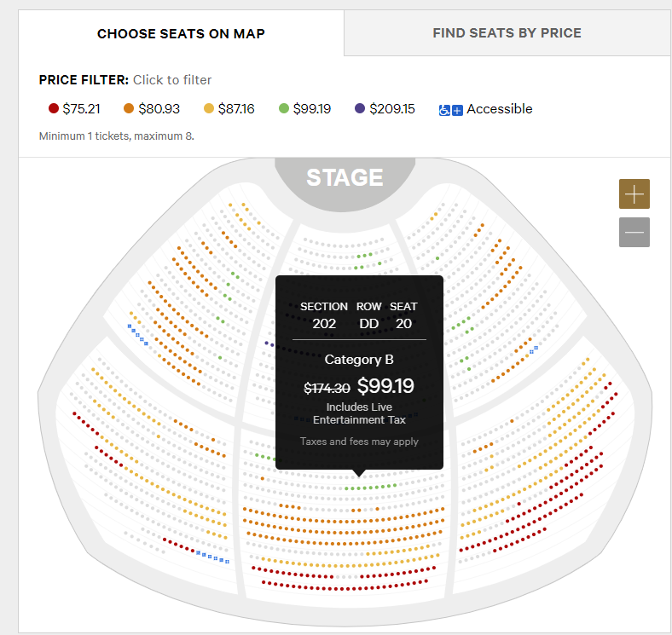Select Choose Seats On Map tab
Viewport: 672px width, 635px height.
[181, 33]
